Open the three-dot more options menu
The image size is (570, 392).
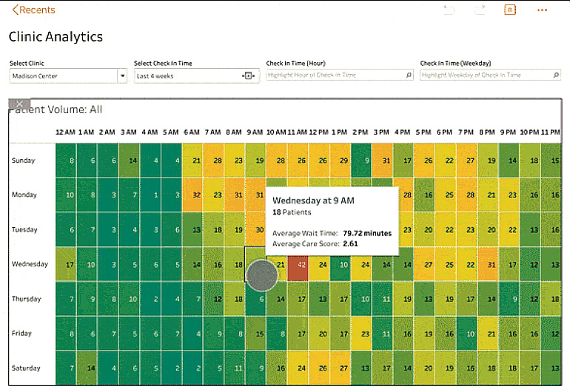tap(542, 10)
